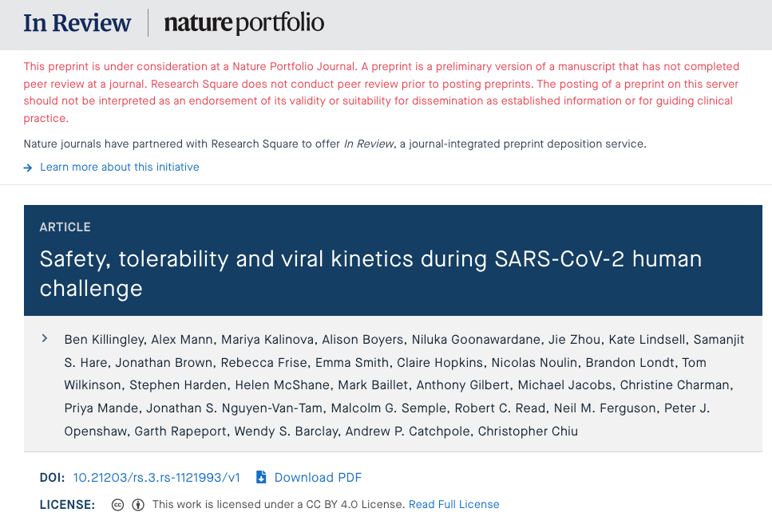
Task: Open the Read Full License link
Action: pos(454,504)
